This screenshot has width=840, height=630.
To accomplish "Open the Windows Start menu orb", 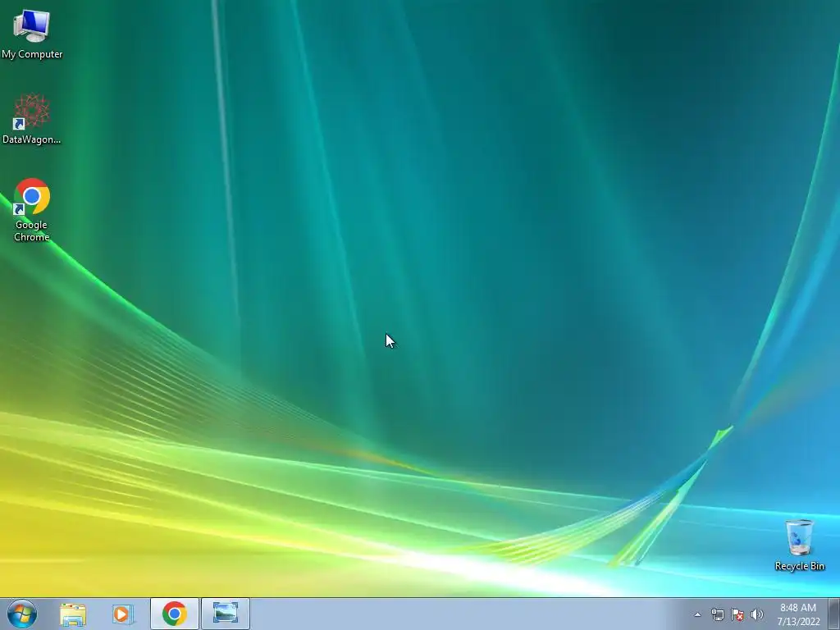I will pos(22,614).
